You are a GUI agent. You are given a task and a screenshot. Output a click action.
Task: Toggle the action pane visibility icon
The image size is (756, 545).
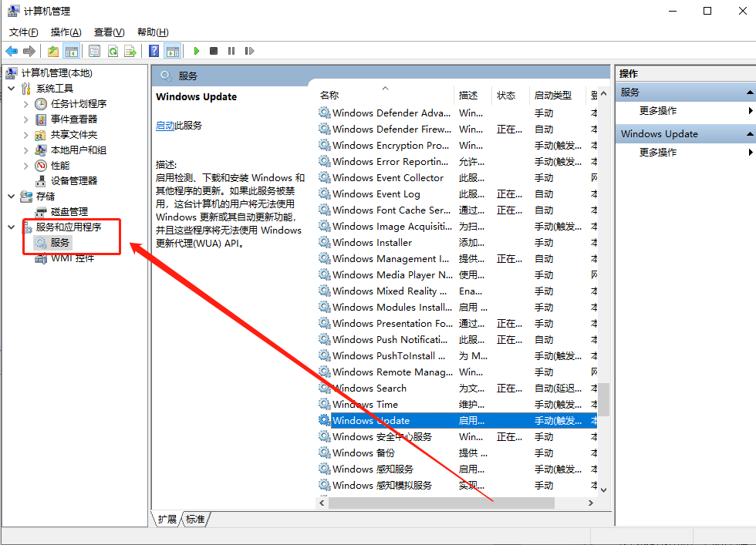pyautogui.click(x=172, y=50)
